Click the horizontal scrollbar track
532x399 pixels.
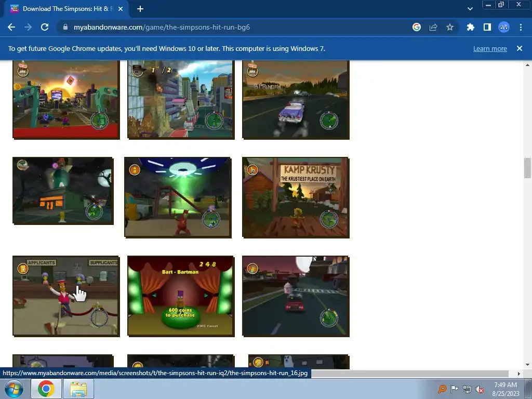tap(410, 374)
